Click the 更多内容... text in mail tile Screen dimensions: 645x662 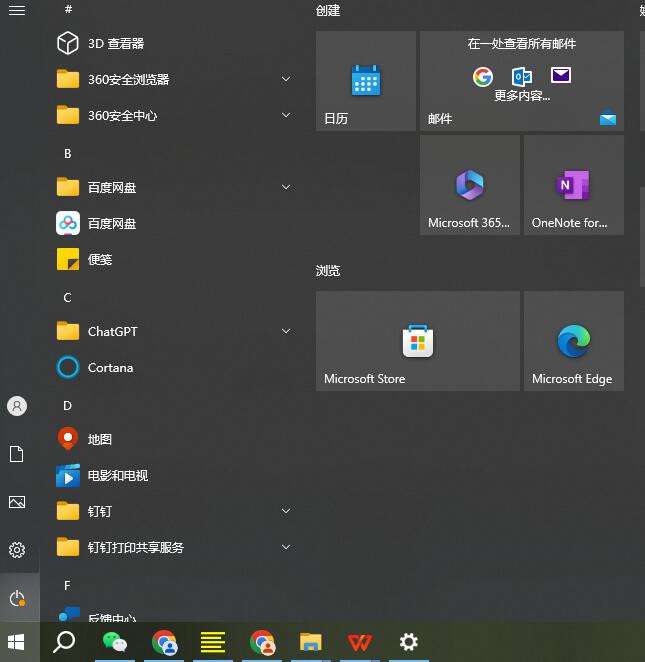[522, 96]
